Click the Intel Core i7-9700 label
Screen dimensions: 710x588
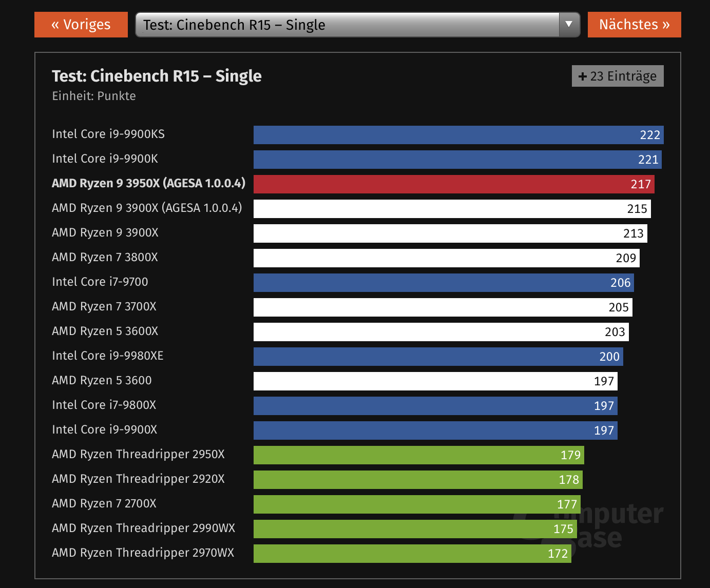point(100,282)
